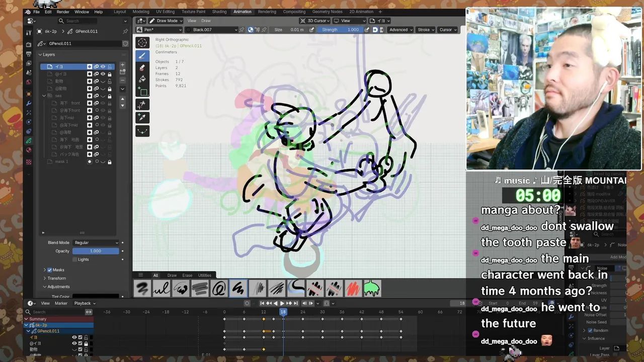Select the Erase brush category tab
This screenshot has width=644, height=362.
pyautogui.click(x=187, y=275)
